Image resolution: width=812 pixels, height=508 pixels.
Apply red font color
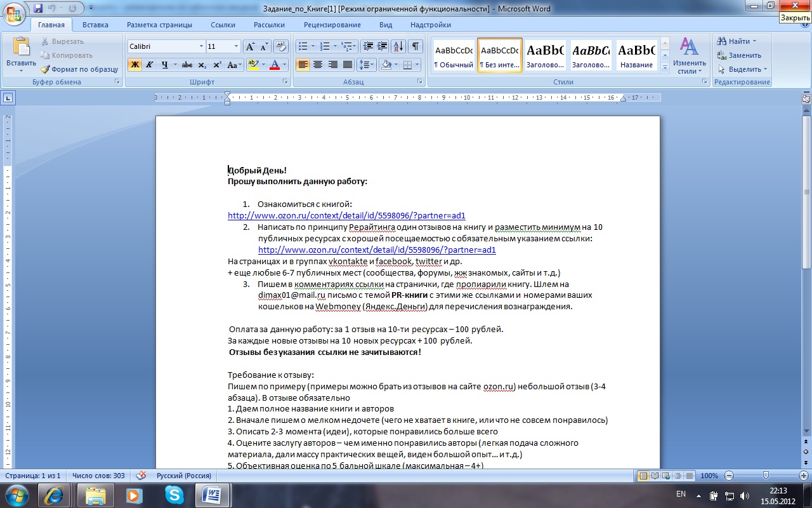(275, 65)
